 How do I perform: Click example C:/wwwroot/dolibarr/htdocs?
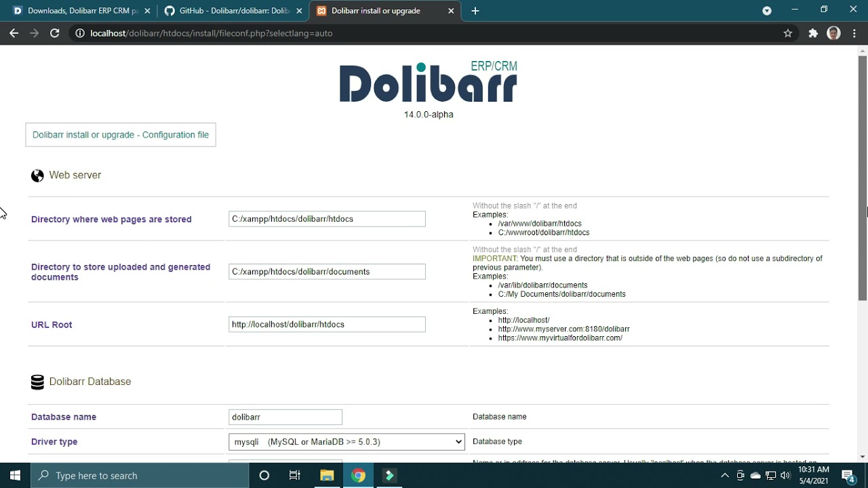click(544, 232)
